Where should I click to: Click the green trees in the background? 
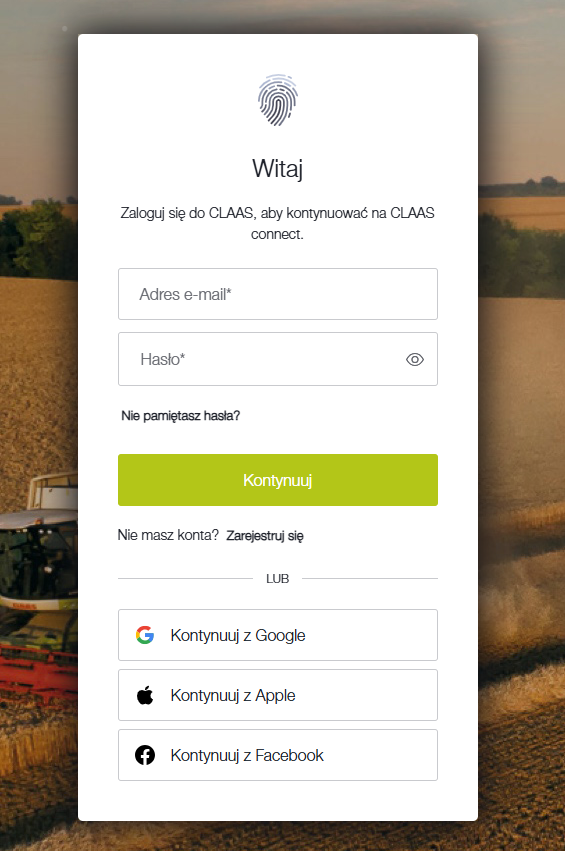pyautogui.click(x=38, y=239)
